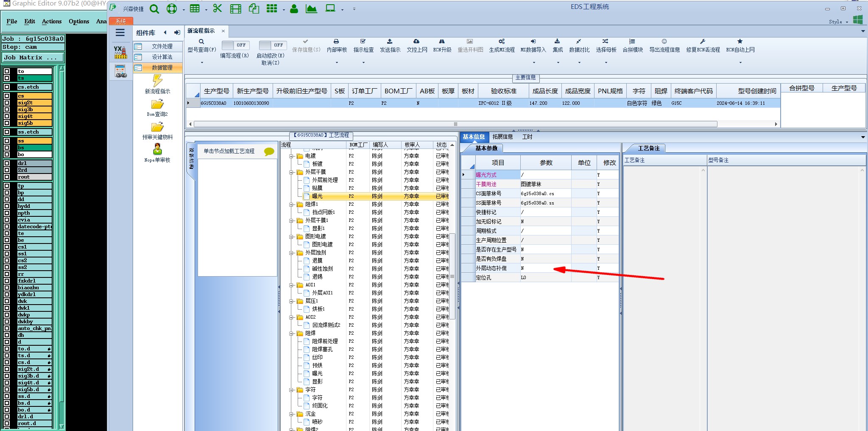868x431 pixels.
Task: Open dropdown arrow under 内部审核
Action: [337, 63]
